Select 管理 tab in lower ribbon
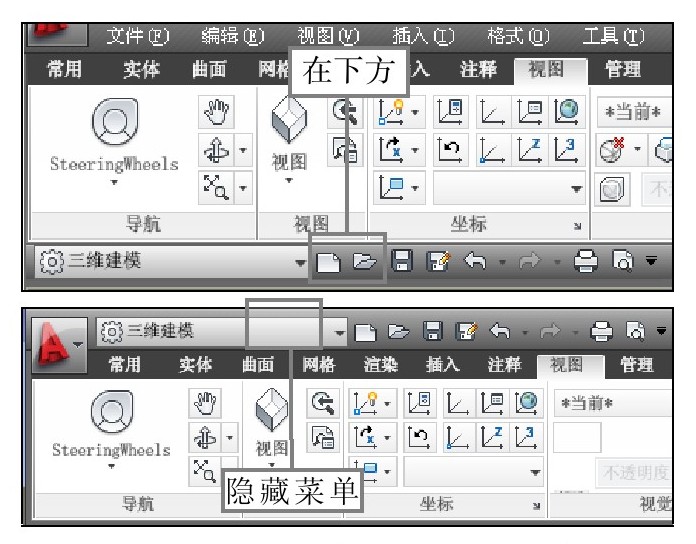Viewport: 696px width, 544px height. click(x=637, y=365)
